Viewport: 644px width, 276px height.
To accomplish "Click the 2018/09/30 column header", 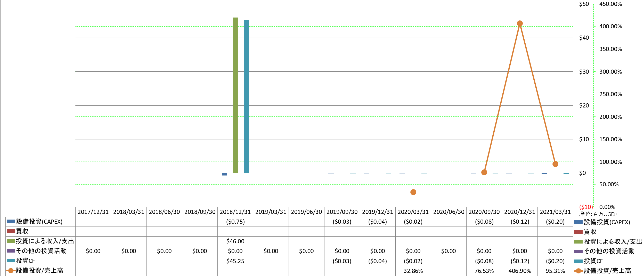I will point(200,212).
